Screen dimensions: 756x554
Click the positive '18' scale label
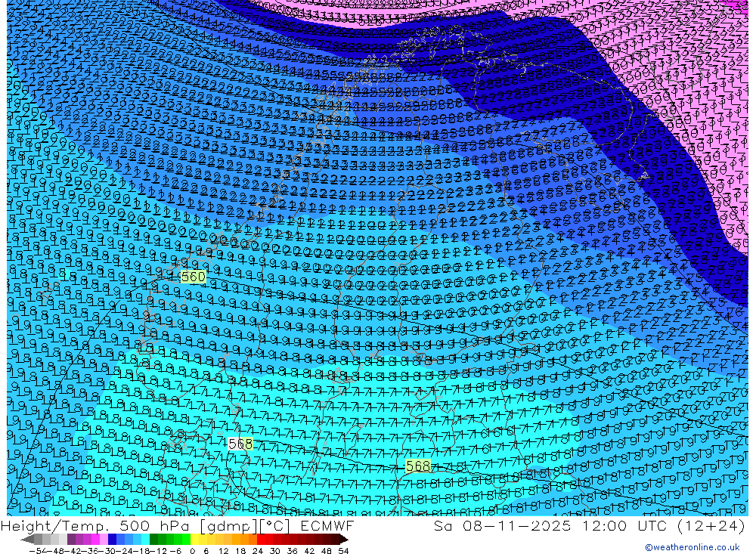coord(240,551)
